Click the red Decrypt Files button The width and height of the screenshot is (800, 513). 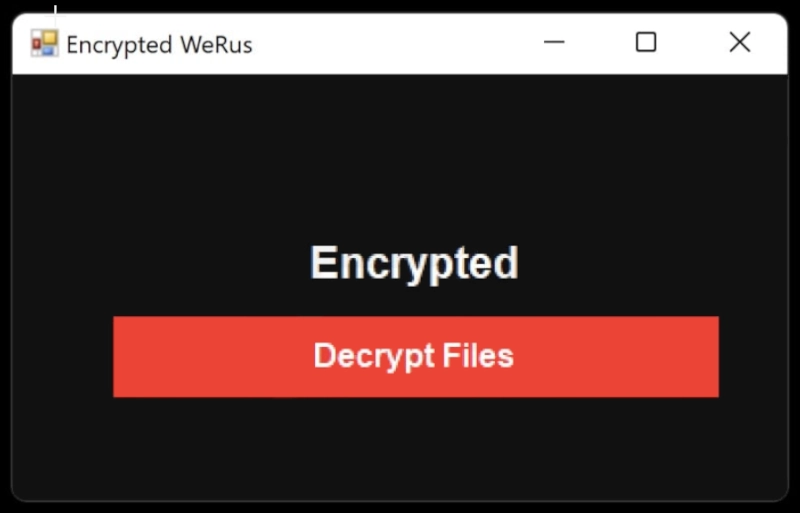[416, 356]
